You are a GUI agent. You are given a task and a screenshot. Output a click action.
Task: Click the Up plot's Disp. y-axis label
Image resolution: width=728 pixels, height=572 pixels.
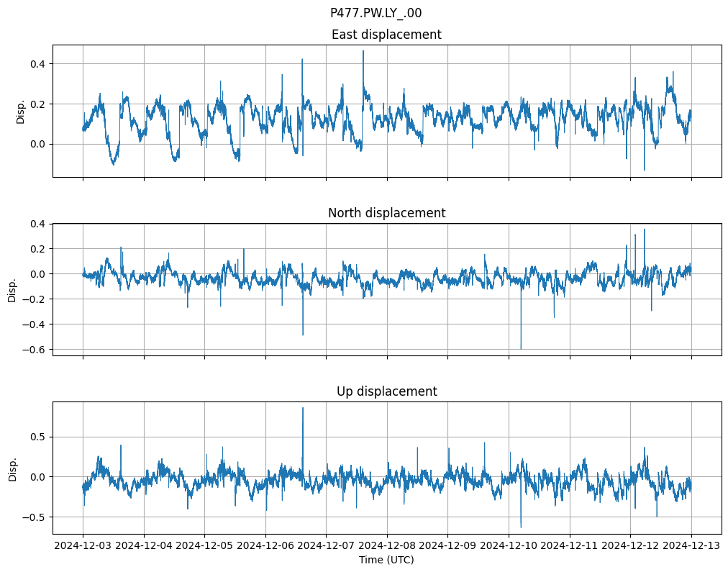point(12,468)
